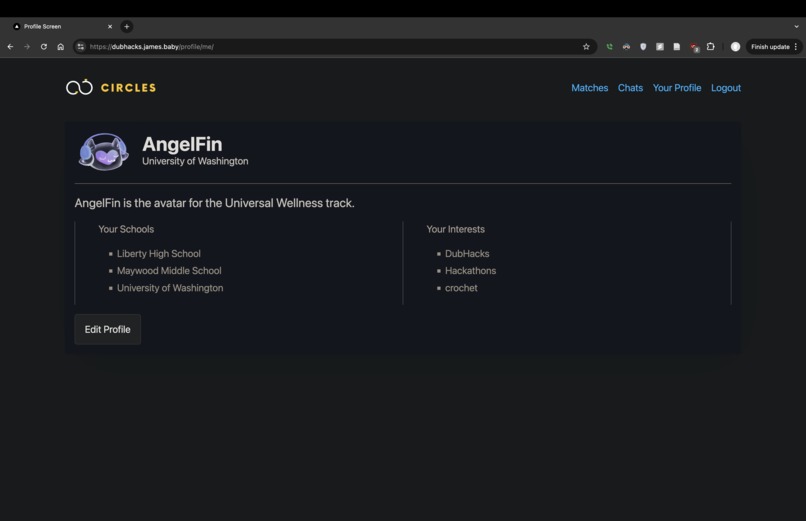Go back to the previous page
This screenshot has height=521, width=806.
pyautogui.click(x=10, y=47)
